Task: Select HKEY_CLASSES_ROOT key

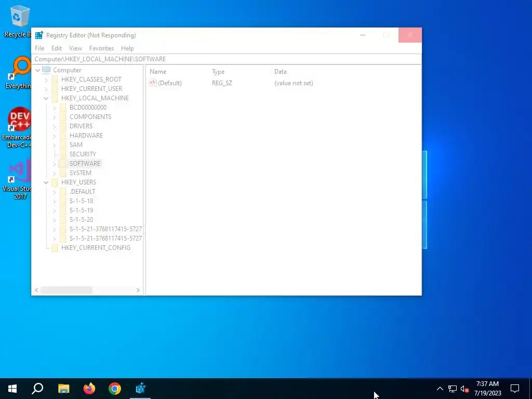Action: click(91, 79)
